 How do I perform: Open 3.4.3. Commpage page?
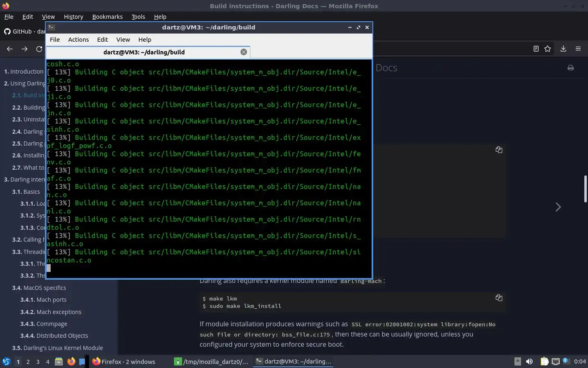tap(44, 324)
